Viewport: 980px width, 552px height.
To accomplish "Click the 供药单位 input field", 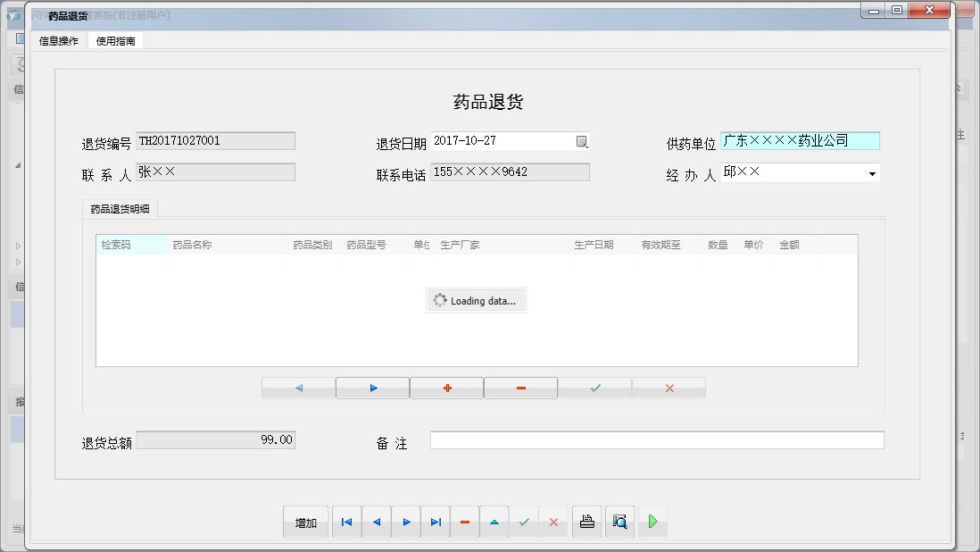I will (800, 141).
